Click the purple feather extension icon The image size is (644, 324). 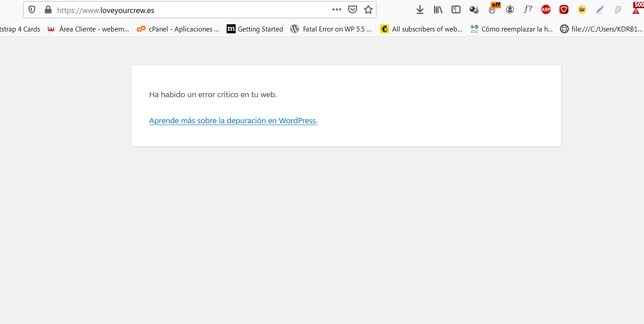(x=600, y=9)
